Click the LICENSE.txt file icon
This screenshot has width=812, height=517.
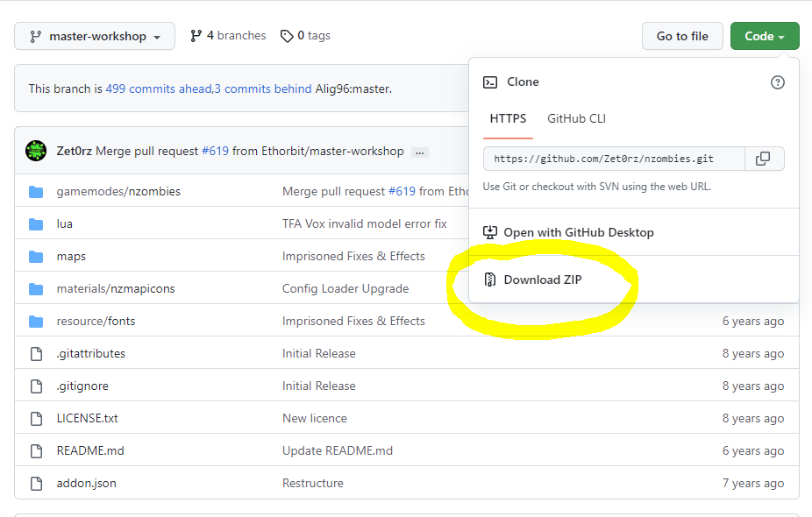[36, 418]
